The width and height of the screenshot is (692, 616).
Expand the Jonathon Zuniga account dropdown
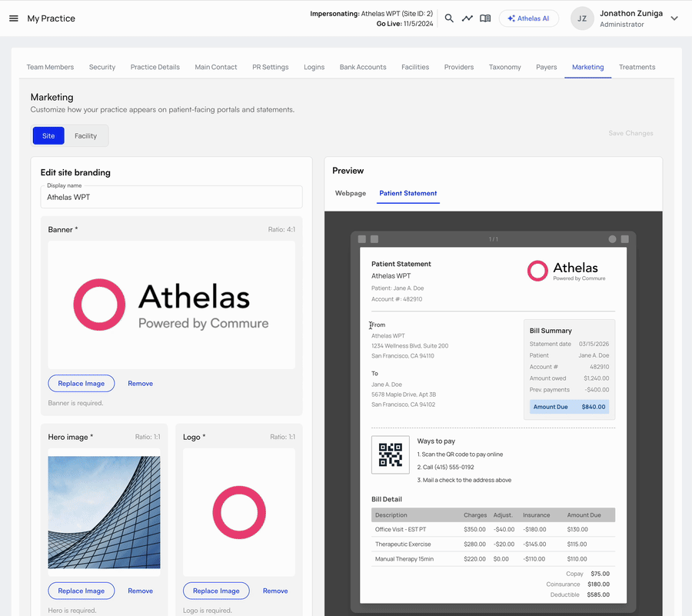(674, 18)
